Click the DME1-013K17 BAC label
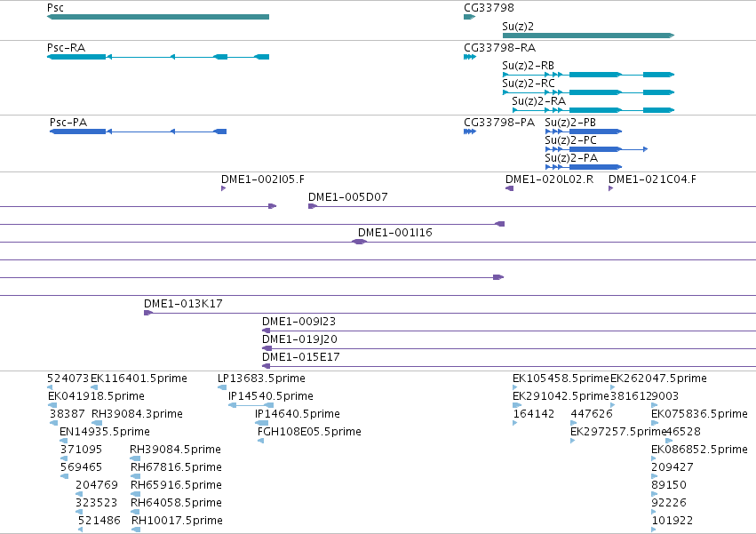 pyautogui.click(x=183, y=304)
